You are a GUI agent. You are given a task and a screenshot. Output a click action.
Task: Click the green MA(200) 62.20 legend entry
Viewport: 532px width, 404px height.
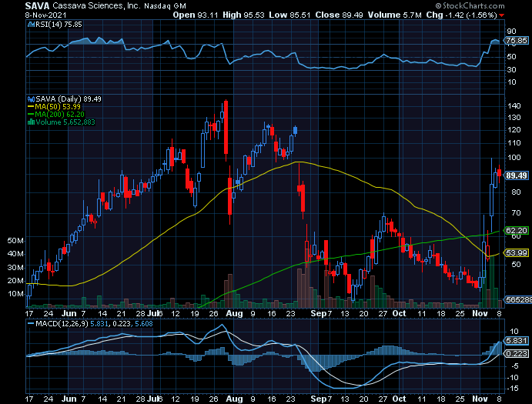click(x=56, y=115)
